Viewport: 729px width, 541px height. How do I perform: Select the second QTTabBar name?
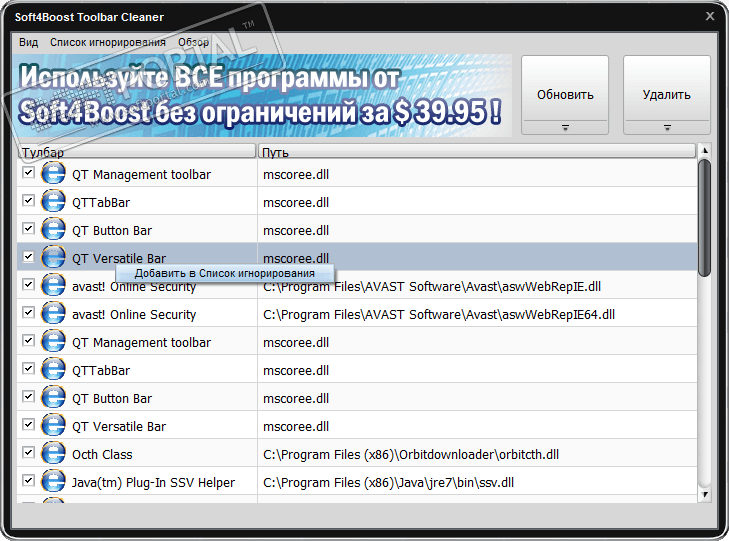[x=101, y=370]
